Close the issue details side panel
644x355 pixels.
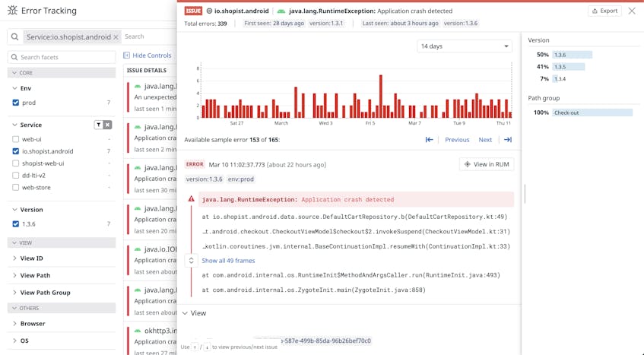click(632, 11)
